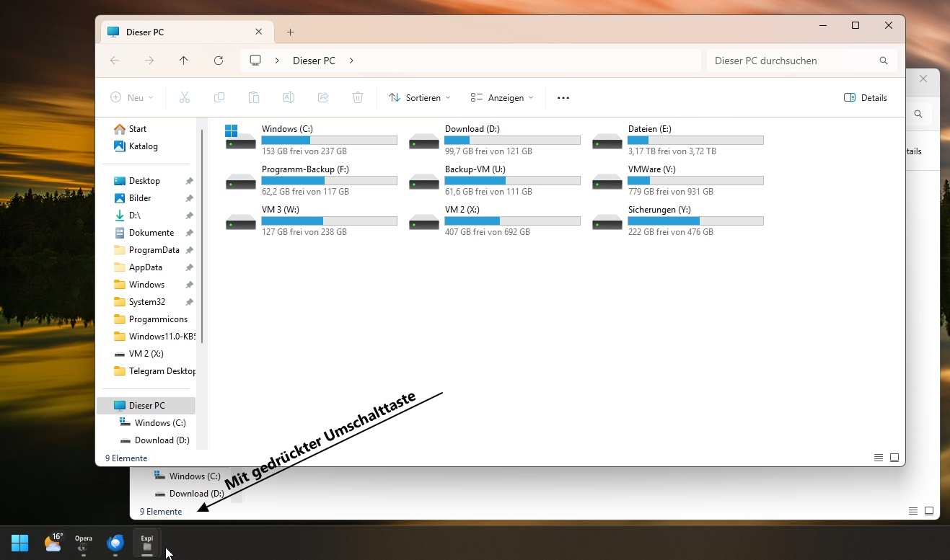Click the Explorer taskbar icon

coord(147,543)
